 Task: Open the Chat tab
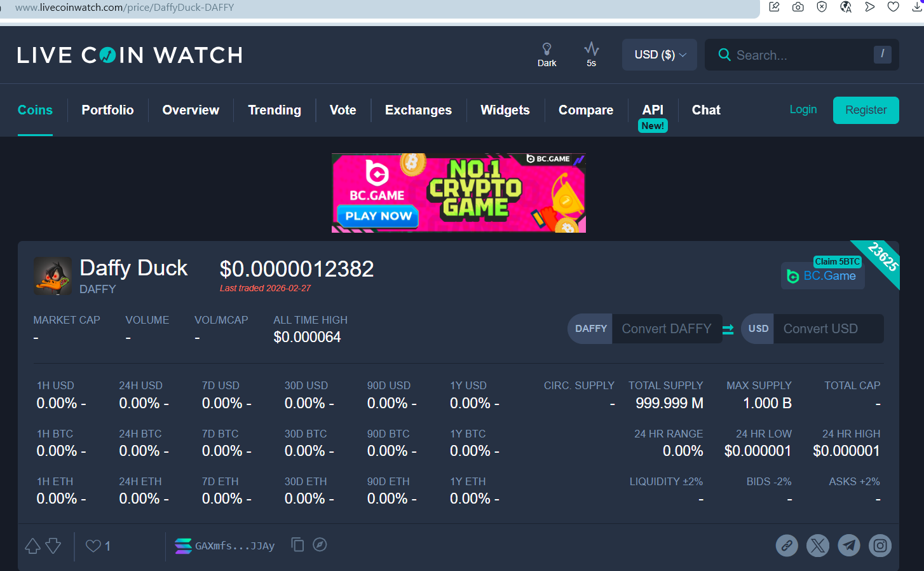706,110
